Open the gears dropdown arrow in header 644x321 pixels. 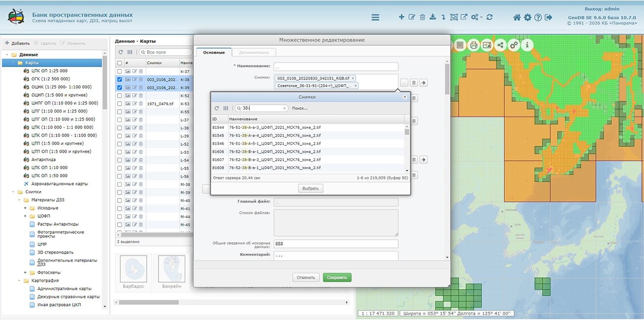pyautogui.click(x=481, y=18)
